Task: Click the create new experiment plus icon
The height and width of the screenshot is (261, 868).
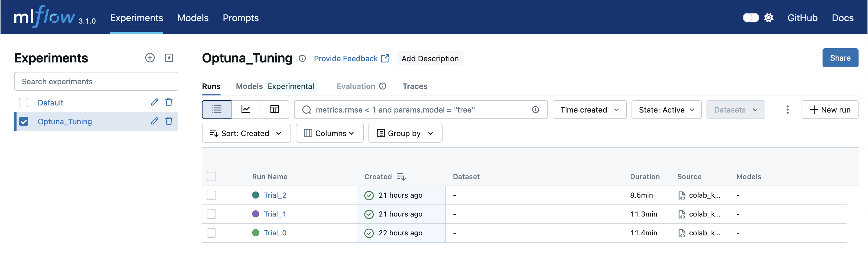Action: tap(150, 58)
